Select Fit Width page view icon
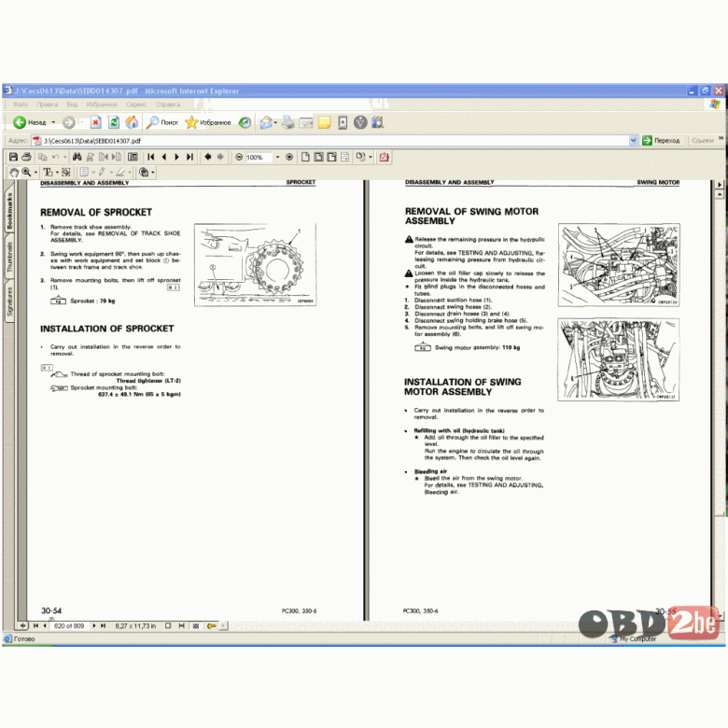 click(331, 157)
